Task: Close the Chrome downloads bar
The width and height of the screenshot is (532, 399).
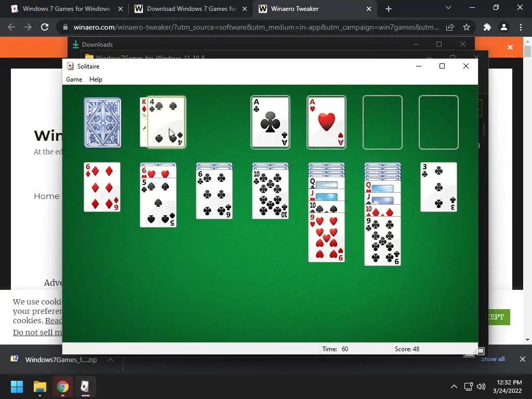Action: click(x=523, y=359)
